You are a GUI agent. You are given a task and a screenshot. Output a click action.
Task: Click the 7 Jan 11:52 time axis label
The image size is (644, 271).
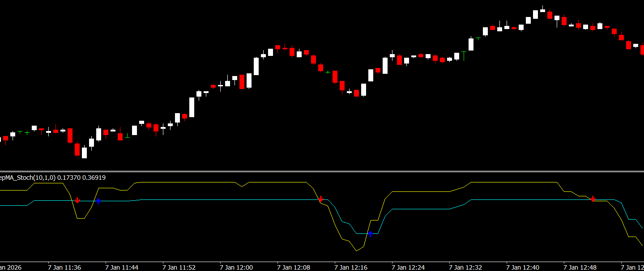pos(179,267)
